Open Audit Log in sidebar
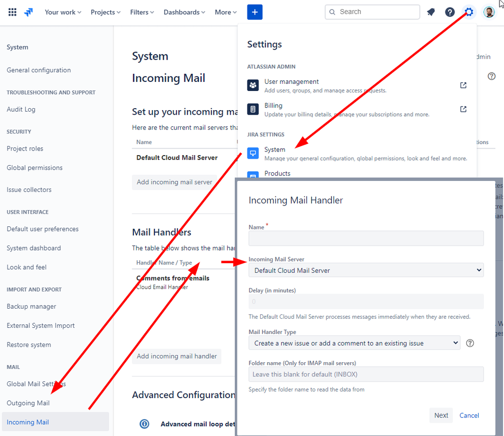The image size is (504, 436). pyautogui.click(x=21, y=109)
